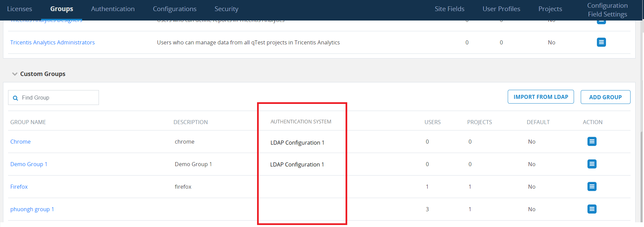
Task: Open action menu for Firefox group
Action: coord(592,187)
